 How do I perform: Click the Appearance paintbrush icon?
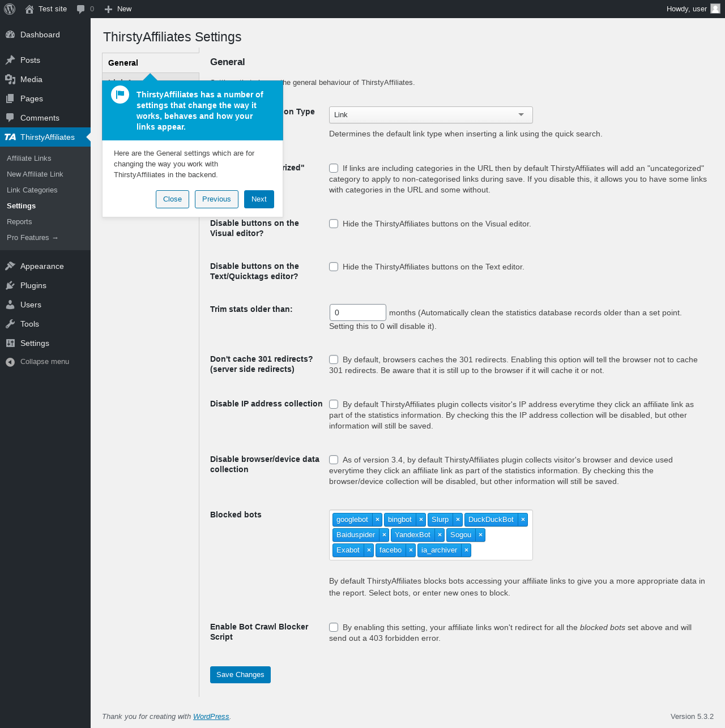[10, 266]
